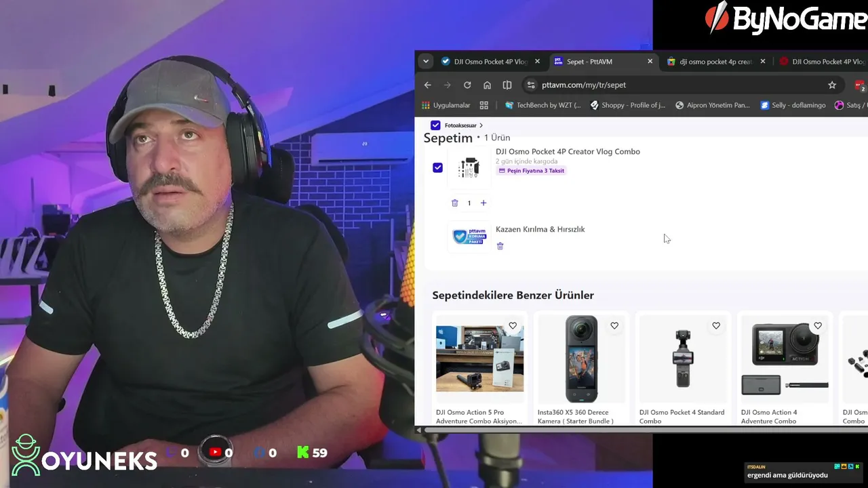This screenshot has height=488, width=868.
Task: Delete the Kazaen Kırılma & Hırsızlık package
Action: [x=500, y=246]
